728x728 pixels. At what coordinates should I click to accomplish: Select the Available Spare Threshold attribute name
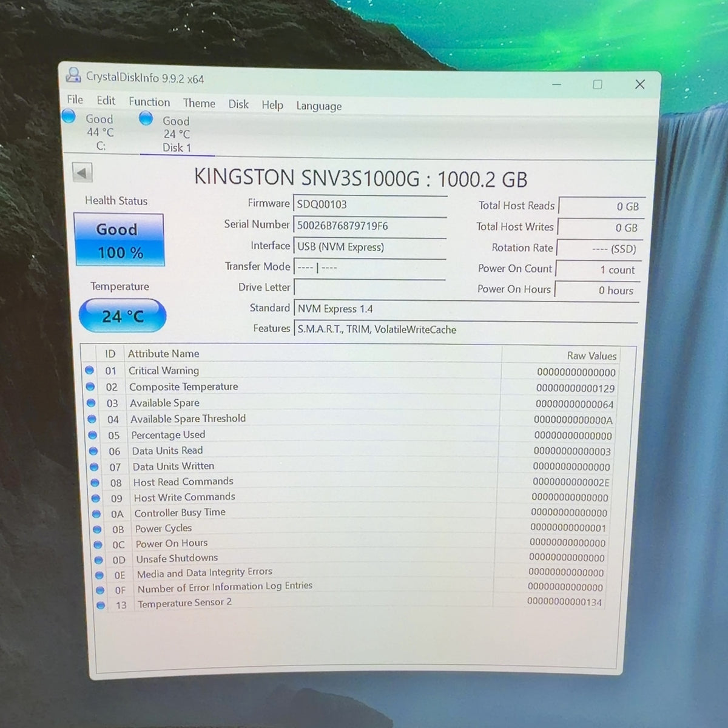[x=188, y=419]
